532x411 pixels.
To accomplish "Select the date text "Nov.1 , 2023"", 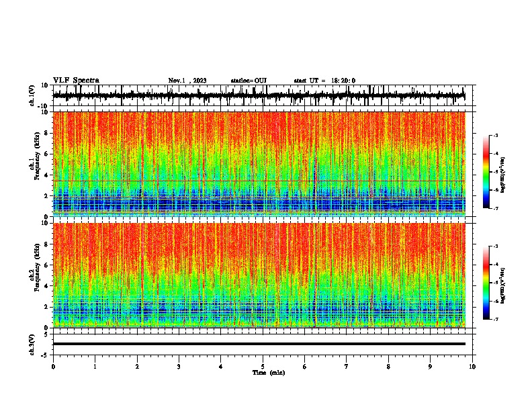I will pos(187,81).
